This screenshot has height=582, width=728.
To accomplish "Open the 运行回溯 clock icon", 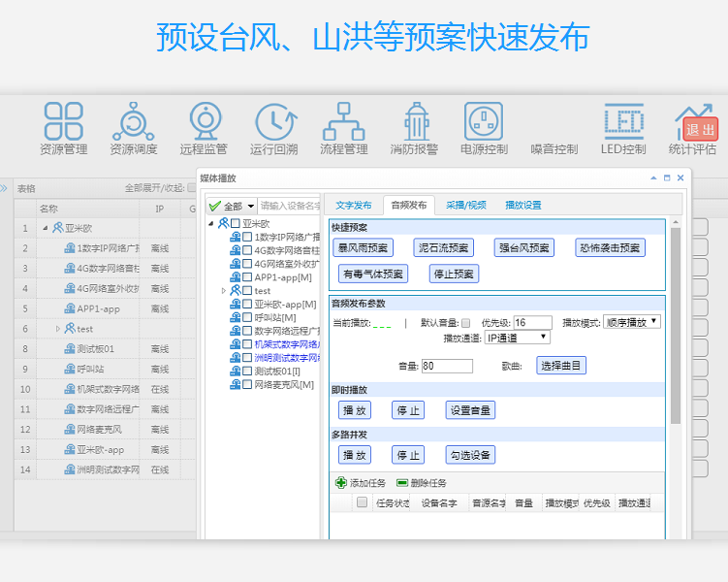I will pos(274,121).
